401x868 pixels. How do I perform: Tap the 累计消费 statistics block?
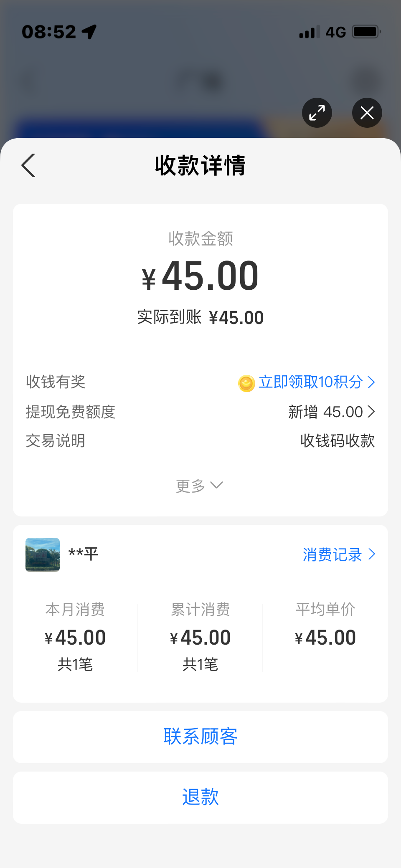tap(200, 636)
